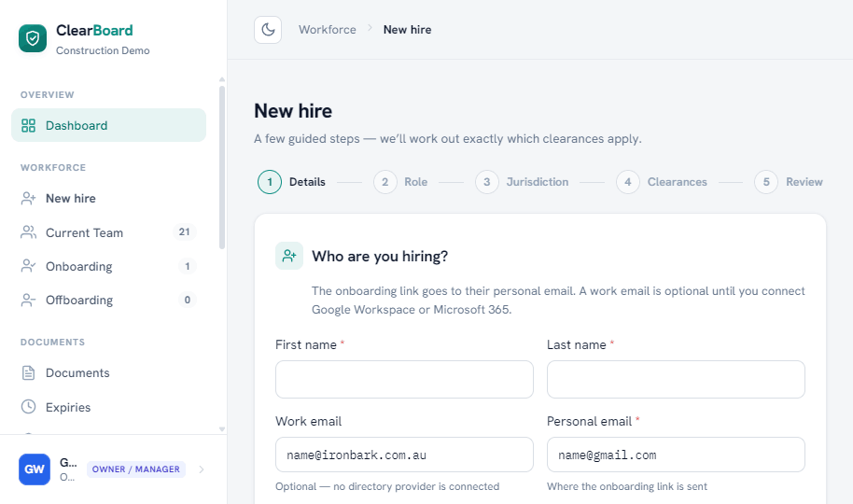Go to the Offboarding section
The width and height of the screenshot is (853, 504).
point(109,300)
